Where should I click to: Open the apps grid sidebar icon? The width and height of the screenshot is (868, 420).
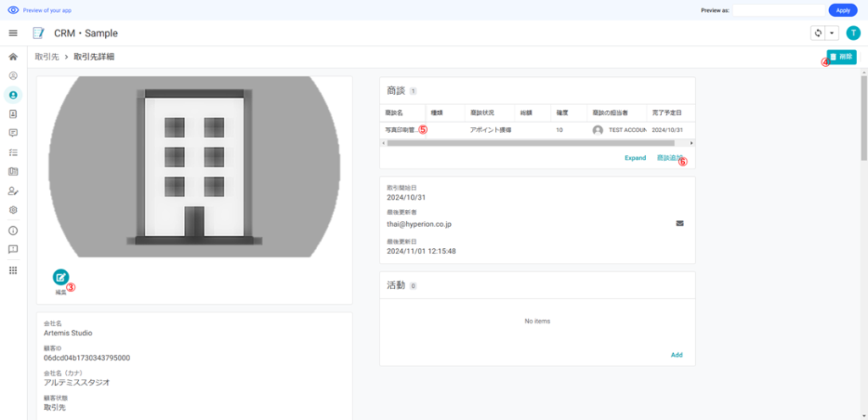point(14,270)
